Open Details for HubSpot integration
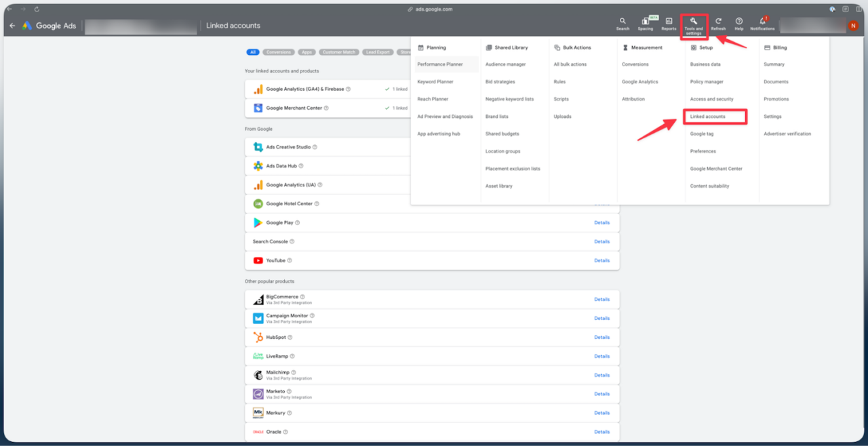868x446 pixels. (x=601, y=337)
